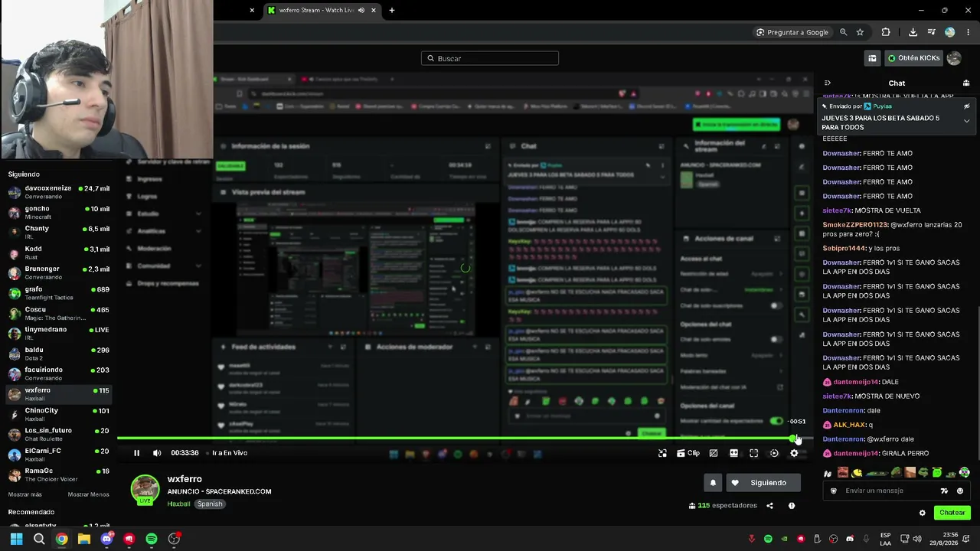Switch to the wxferro Stream browser tab
980x551 pixels.
coord(316,11)
